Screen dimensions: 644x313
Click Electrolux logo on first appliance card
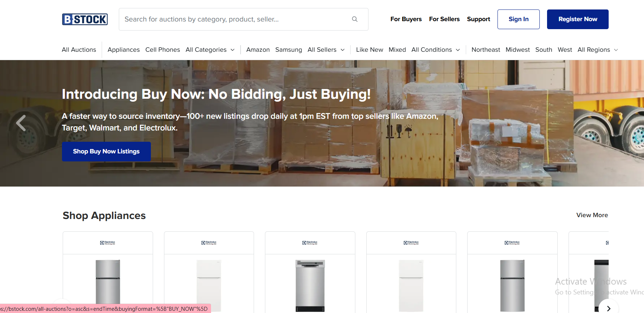(108, 243)
